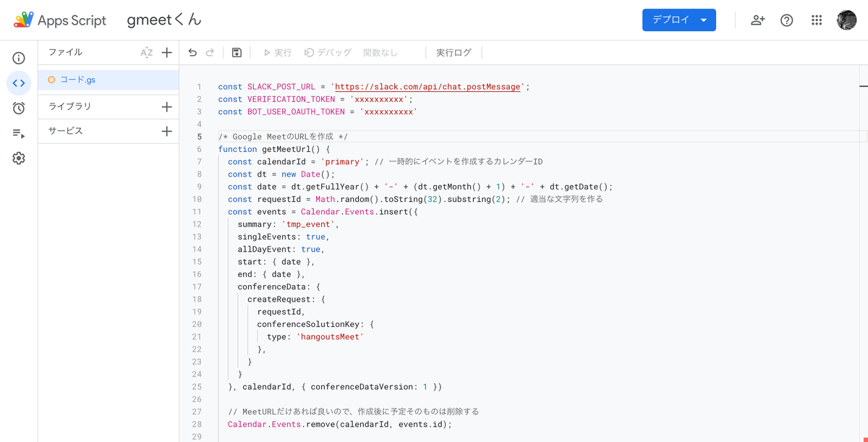Open the Overview info icon in sidebar
This screenshot has width=868, height=442.
(x=19, y=58)
